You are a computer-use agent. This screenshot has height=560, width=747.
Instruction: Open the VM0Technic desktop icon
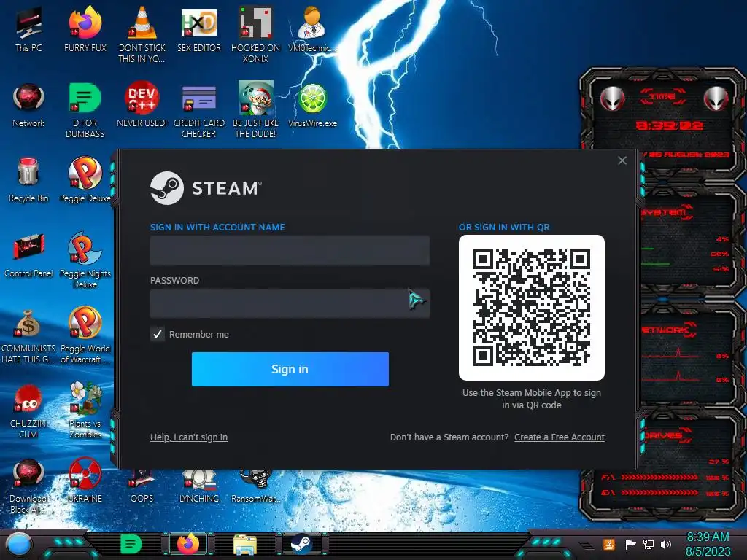312,29
